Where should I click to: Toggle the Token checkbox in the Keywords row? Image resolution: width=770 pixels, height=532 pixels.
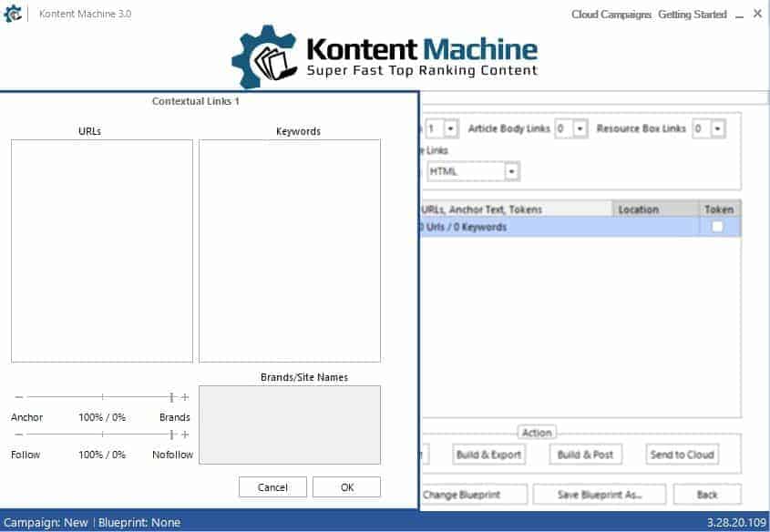[717, 226]
